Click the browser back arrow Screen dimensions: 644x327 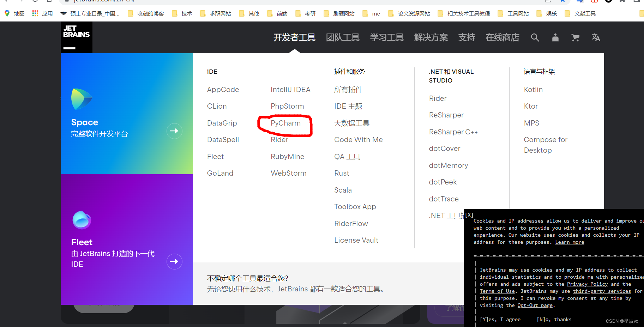tap(5, 1)
